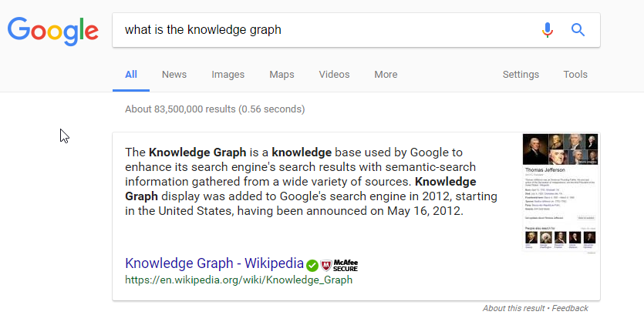The image size is (644, 325).
Task: Click the About this result link
Action: 514,308
